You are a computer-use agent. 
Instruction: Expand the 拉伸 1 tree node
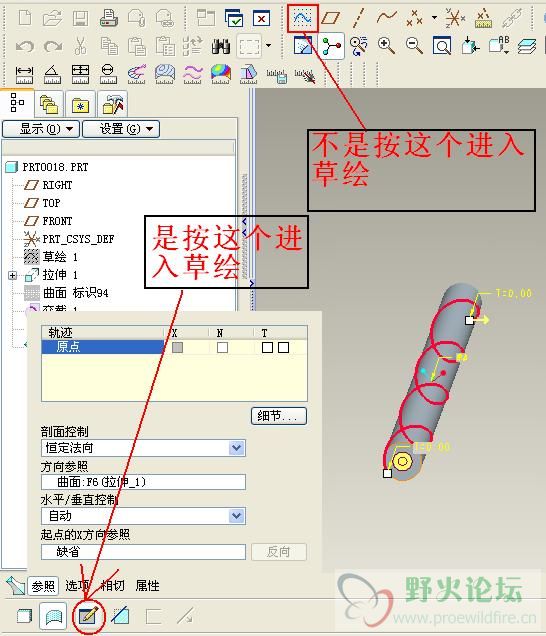pyautogui.click(x=13, y=275)
